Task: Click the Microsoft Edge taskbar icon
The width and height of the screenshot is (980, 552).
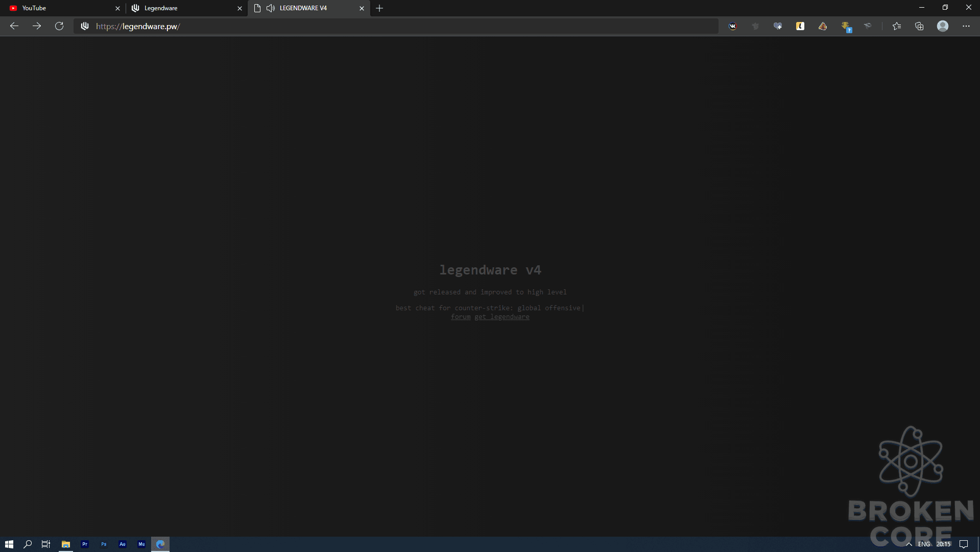Action: click(160, 544)
